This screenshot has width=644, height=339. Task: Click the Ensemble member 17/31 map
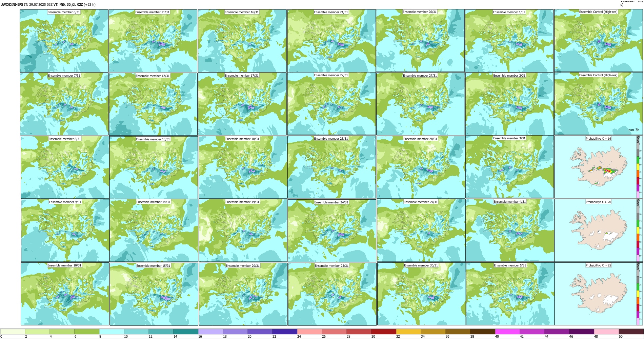pos(242,104)
